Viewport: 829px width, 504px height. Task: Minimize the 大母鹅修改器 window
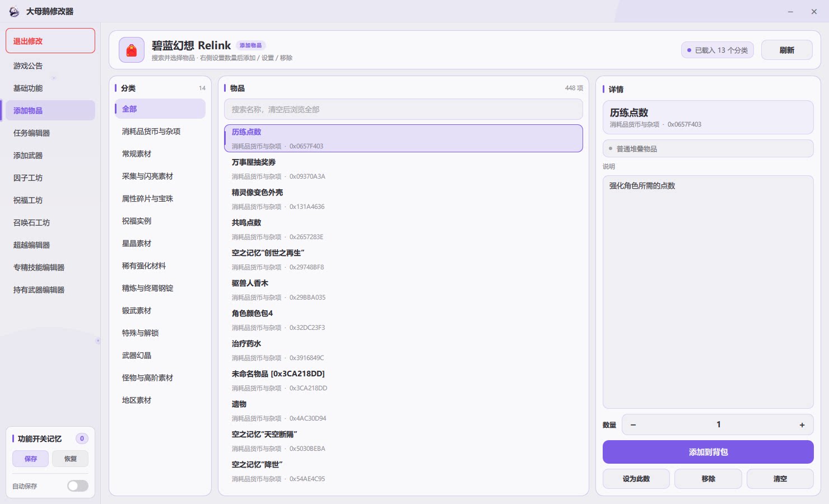point(790,11)
